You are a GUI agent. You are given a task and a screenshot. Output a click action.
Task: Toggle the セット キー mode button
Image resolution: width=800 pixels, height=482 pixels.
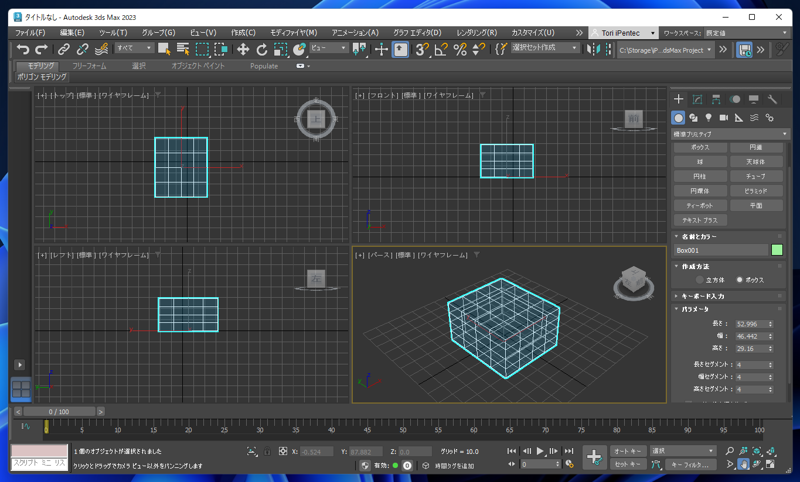(628, 464)
